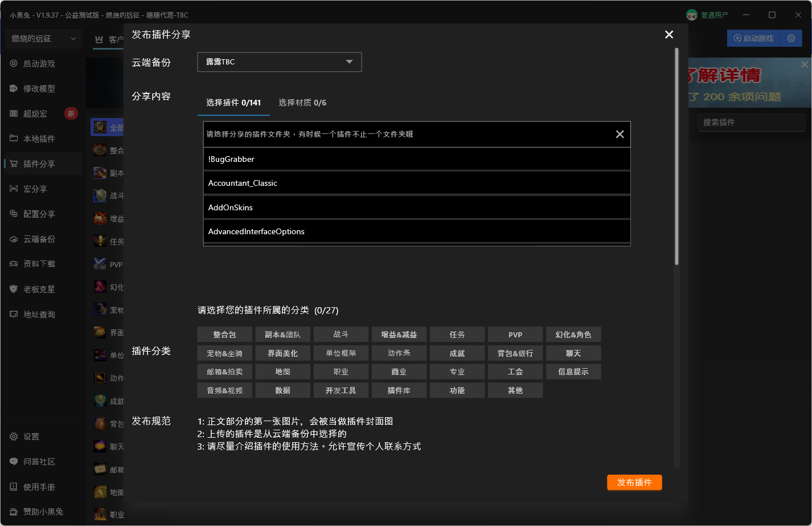Toggle the 幻化&角色 category tag

click(573, 335)
